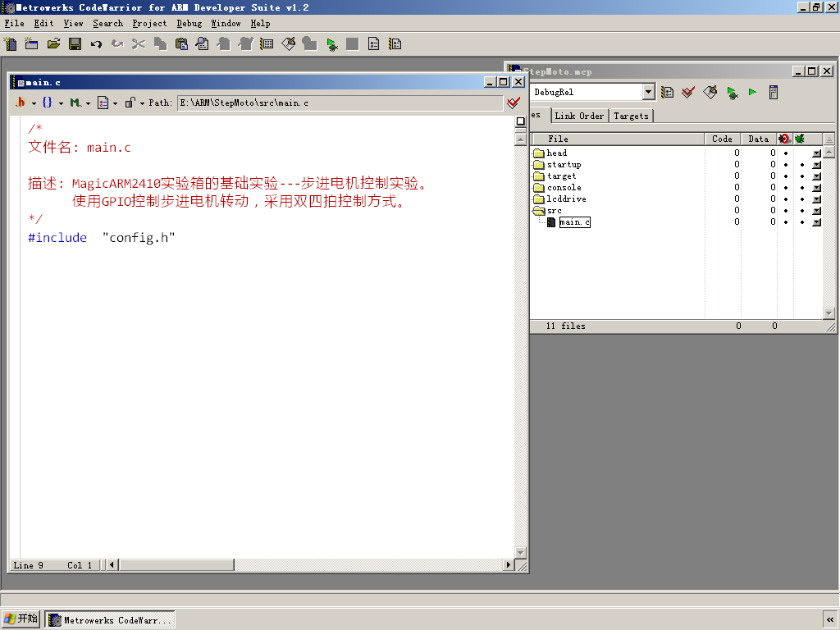
Task: Toggle debug dot for startup folder
Action: point(802,164)
